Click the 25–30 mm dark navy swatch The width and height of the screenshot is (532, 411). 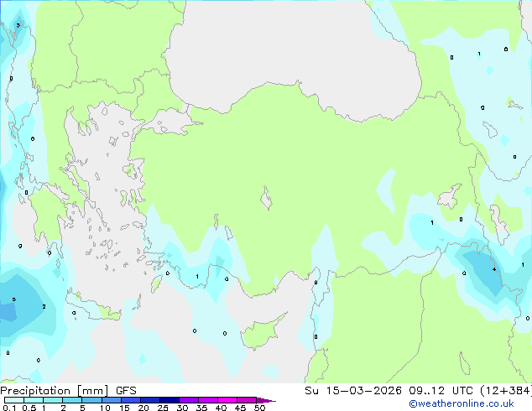coord(169,400)
